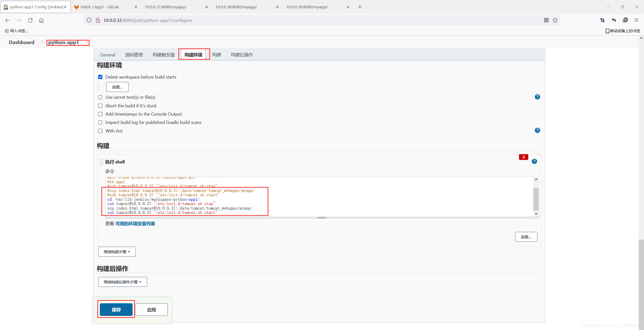This screenshot has width=644, height=330.
Task: Close the 10.0.0.38 myapp tab
Action: (277, 7)
